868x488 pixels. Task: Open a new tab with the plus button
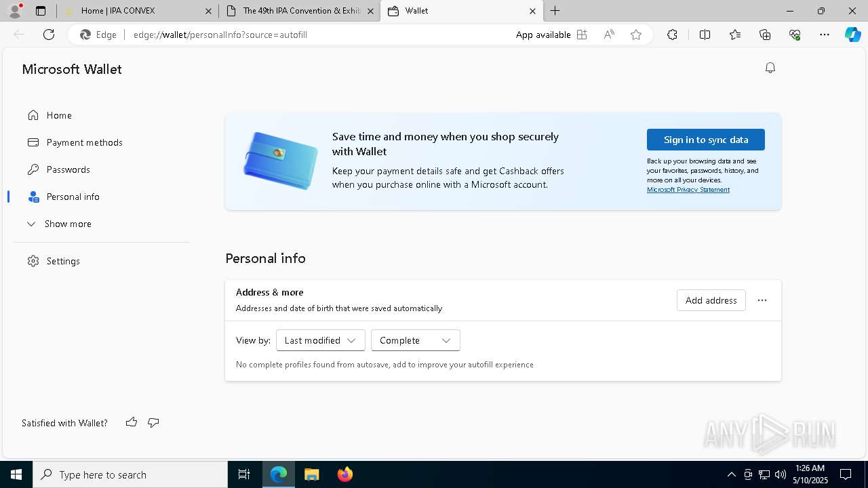(555, 11)
